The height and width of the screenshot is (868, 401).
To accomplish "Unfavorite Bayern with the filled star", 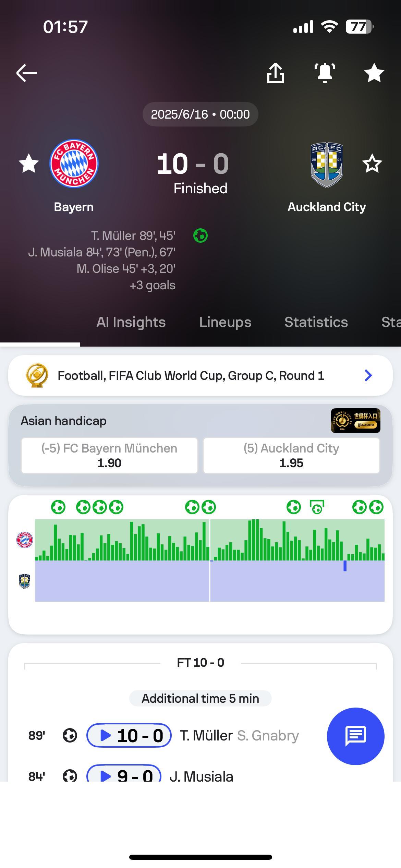I will click(x=29, y=164).
